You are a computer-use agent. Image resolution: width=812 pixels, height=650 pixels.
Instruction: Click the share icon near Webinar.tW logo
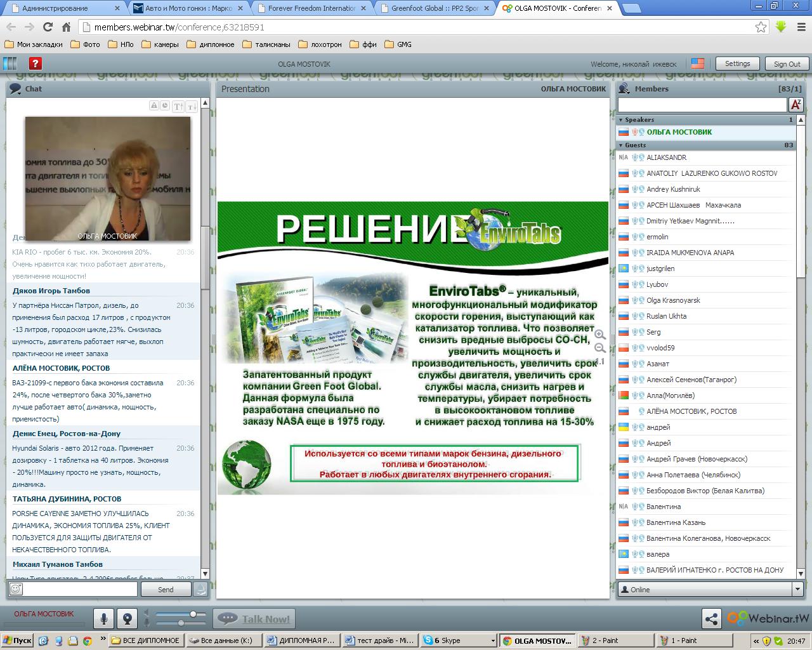tap(711, 619)
